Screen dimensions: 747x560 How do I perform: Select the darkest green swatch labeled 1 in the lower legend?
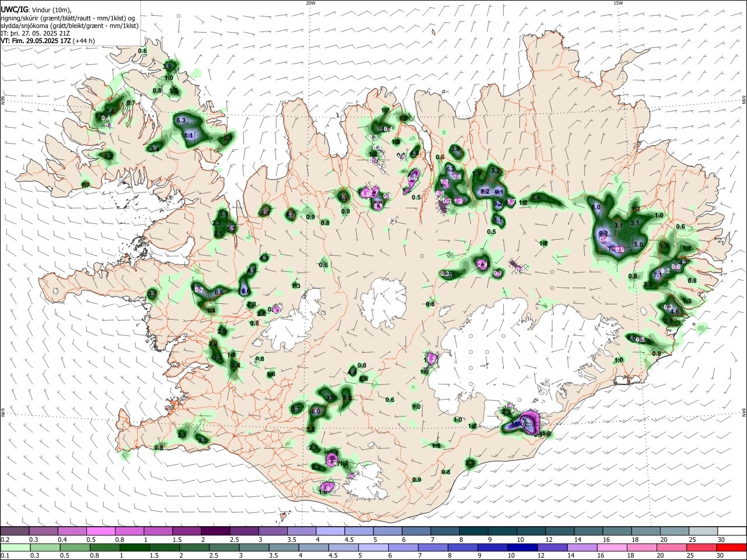click(x=135, y=547)
